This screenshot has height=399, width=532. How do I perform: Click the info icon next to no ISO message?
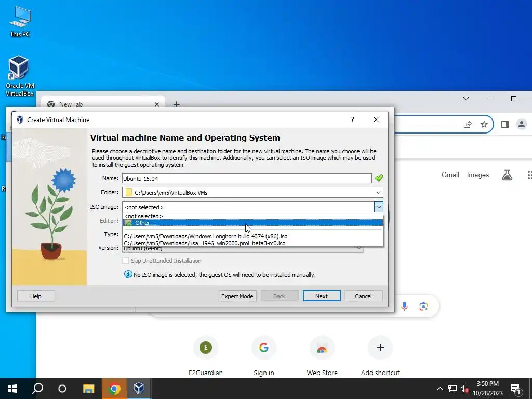128,274
